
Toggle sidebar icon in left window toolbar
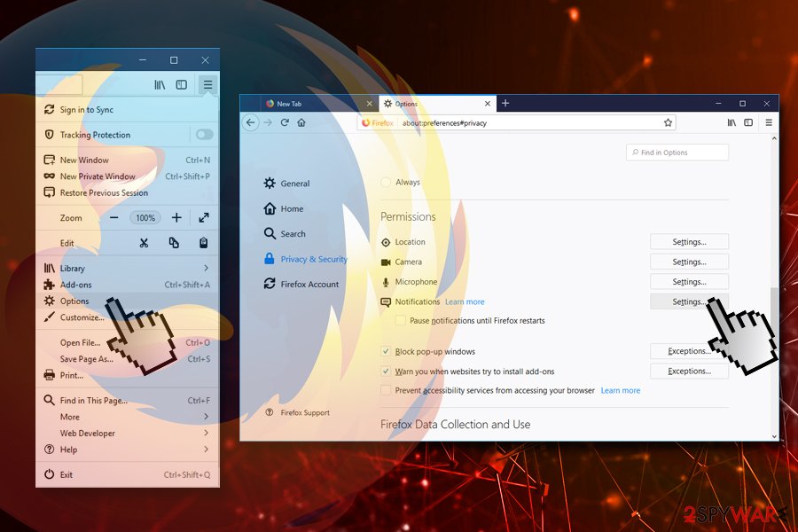[x=181, y=84]
